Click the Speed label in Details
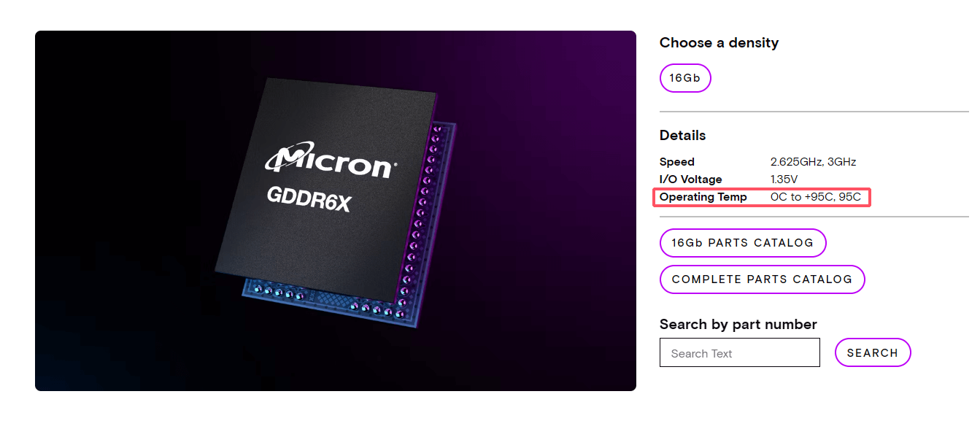This screenshot has width=980, height=421. tap(676, 161)
